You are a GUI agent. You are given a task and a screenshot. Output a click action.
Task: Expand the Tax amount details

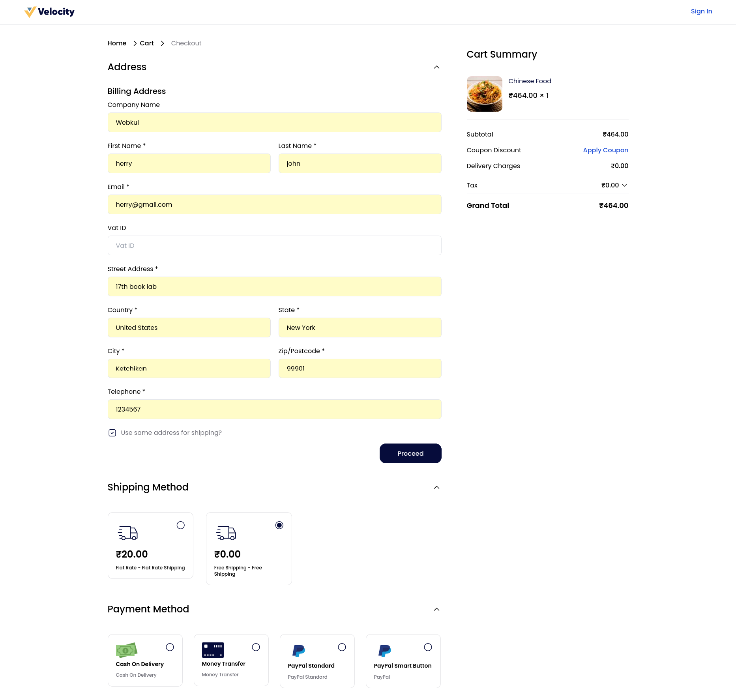[625, 185]
